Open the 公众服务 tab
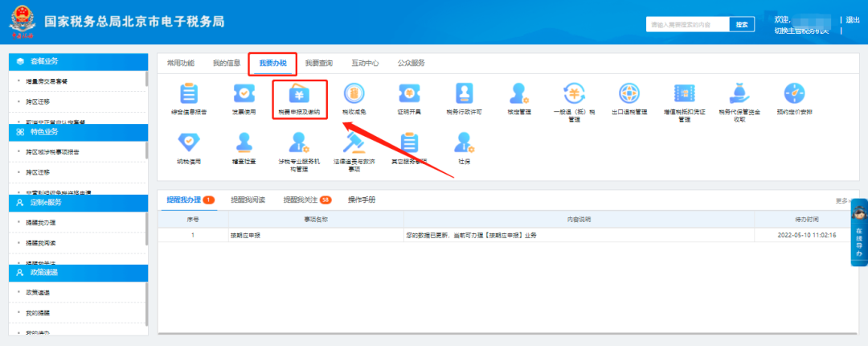Image resolution: width=868 pixels, height=346 pixels. (x=411, y=64)
